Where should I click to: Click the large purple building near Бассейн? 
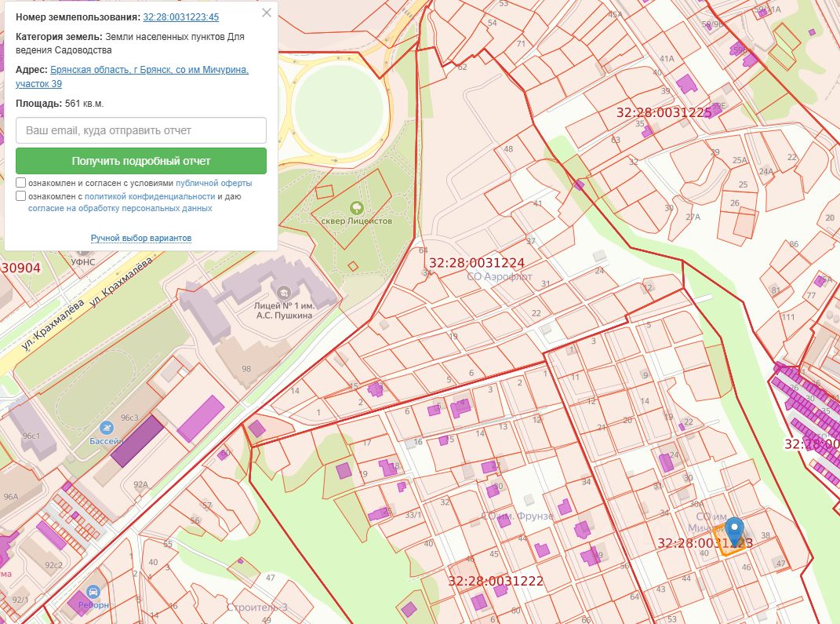pos(137,440)
